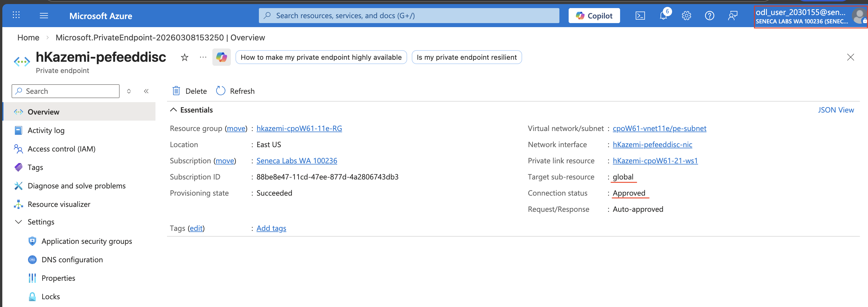Open the Azure portal hamburger menu
The height and width of the screenshot is (307, 868).
click(44, 16)
